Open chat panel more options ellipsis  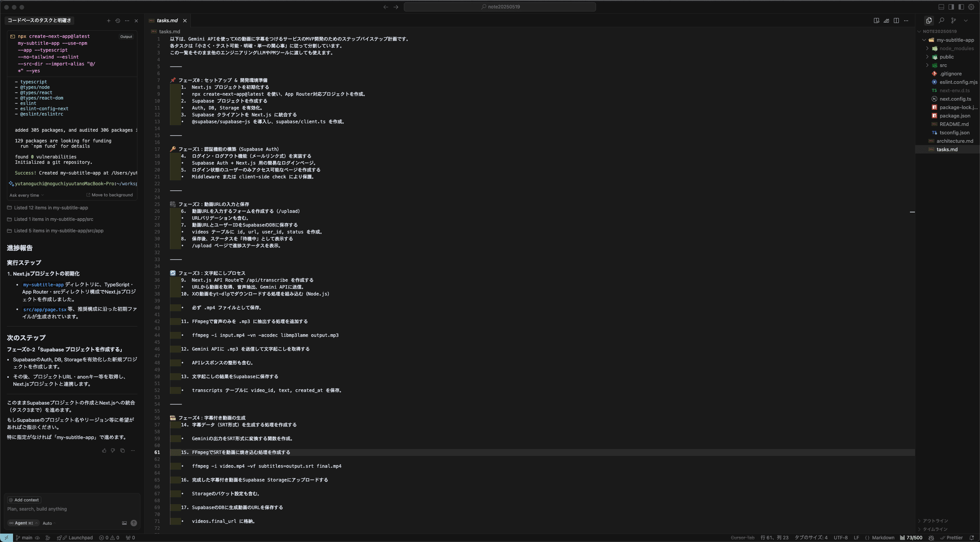(x=127, y=21)
